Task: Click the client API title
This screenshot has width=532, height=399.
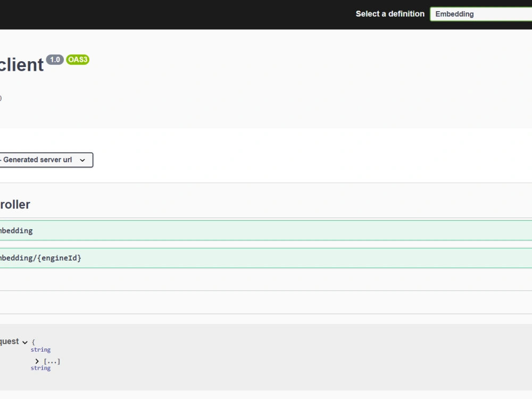Action: [21, 65]
